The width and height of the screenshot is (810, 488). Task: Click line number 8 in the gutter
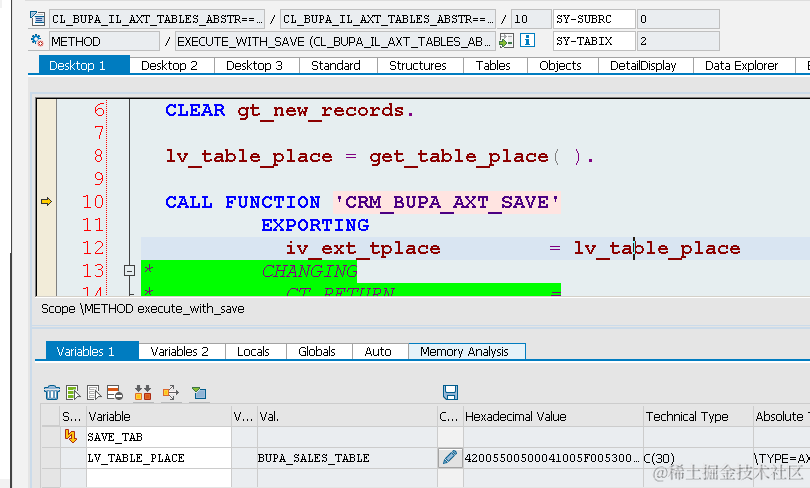click(x=99, y=156)
